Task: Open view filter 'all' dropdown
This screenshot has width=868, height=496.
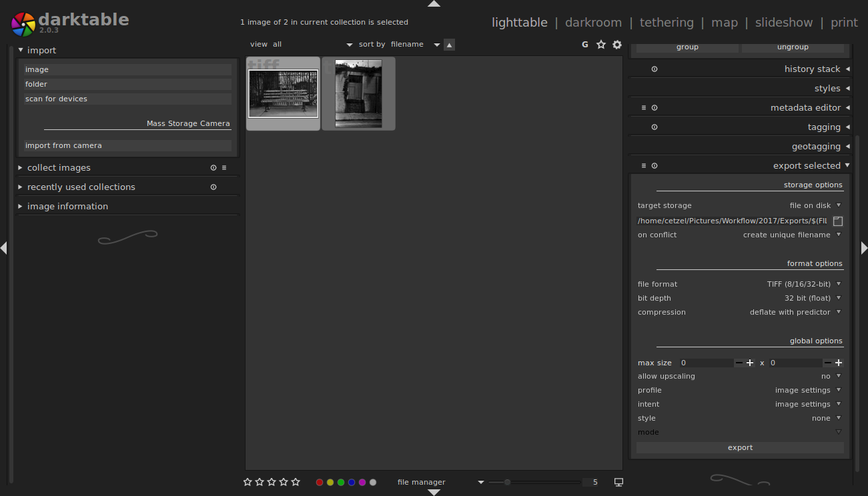Action: [x=312, y=45]
